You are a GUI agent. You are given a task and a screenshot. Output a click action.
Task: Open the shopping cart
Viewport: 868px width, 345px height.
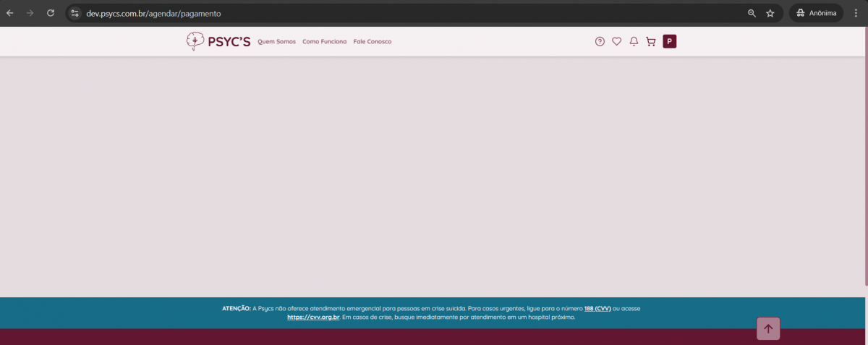click(651, 41)
